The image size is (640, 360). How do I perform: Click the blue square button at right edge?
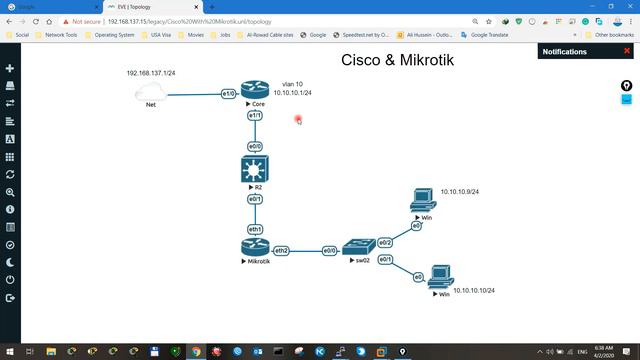pyautogui.click(x=627, y=100)
